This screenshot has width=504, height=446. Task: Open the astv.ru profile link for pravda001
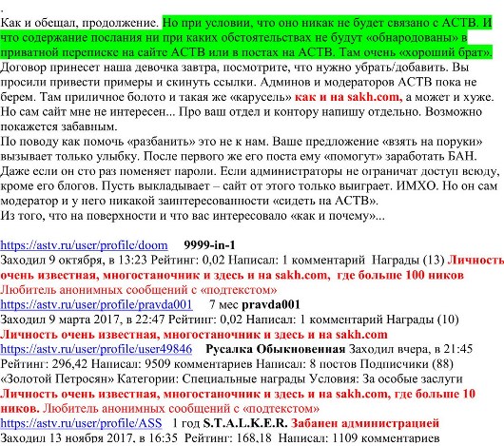[96, 304]
